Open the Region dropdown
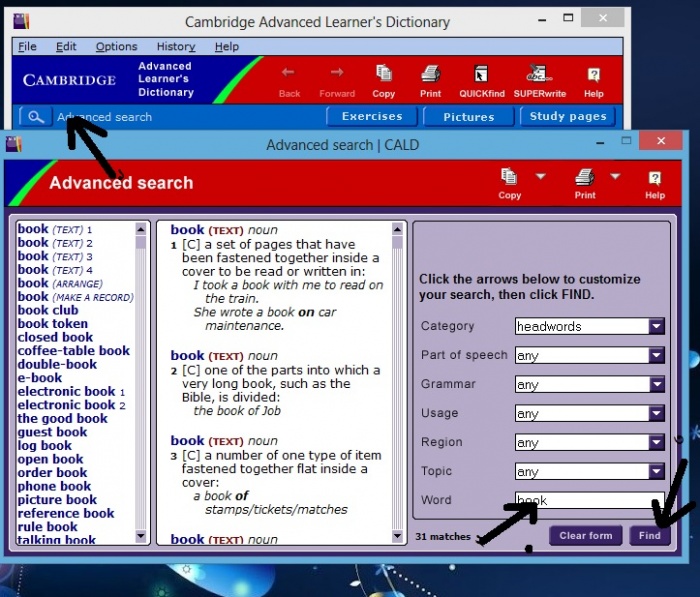Screen dimensions: 700x597 (656, 442)
